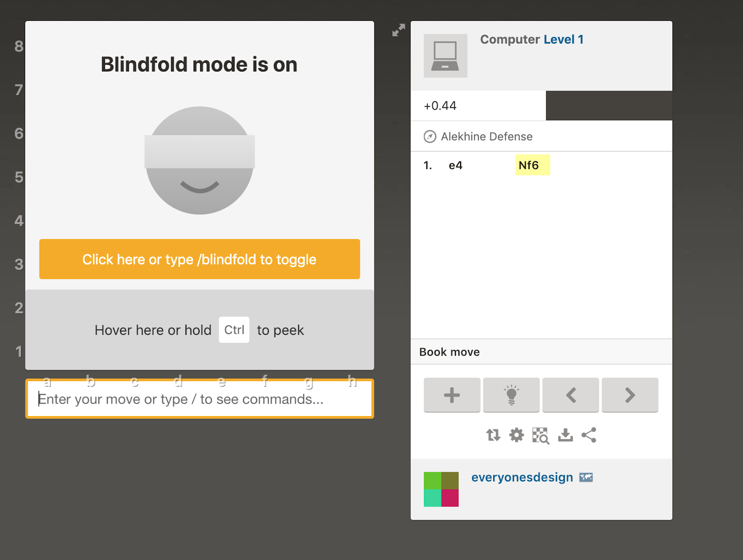Go forward one move with right arrow
This screenshot has width=743, height=560.
point(630,395)
